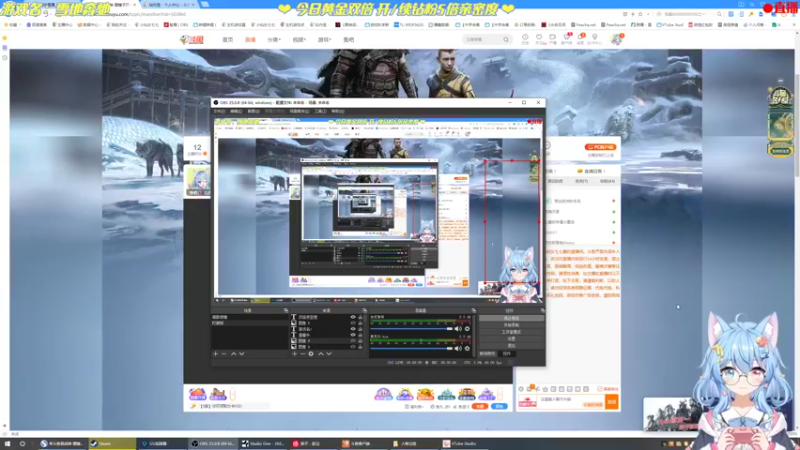800x450 pixels.
Task: Open settings gear menu for second mixer channel
Action: [467, 348]
